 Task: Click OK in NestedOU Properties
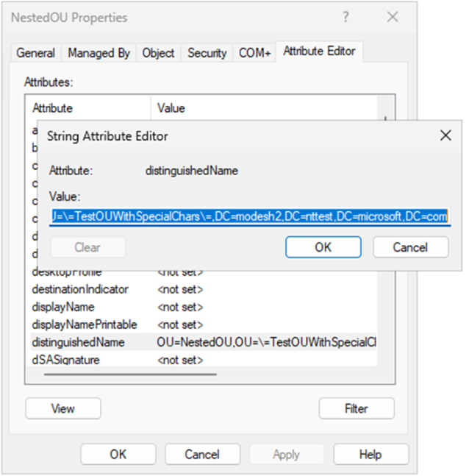point(118,454)
